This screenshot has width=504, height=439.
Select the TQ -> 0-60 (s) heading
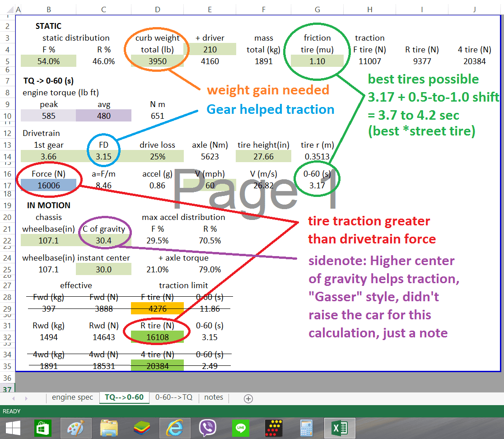[48, 81]
